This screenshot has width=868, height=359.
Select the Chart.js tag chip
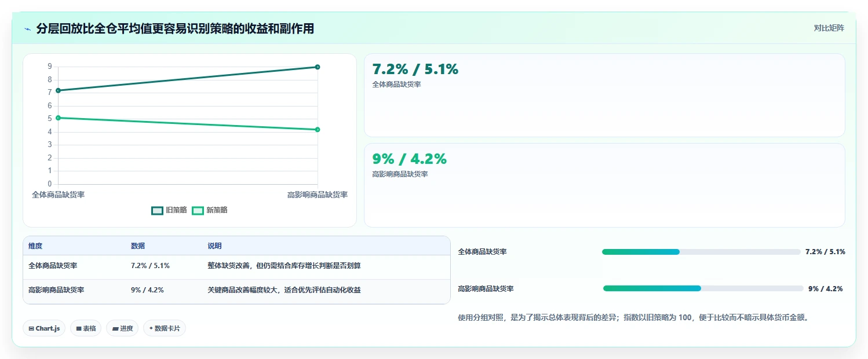[x=45, y=328]
